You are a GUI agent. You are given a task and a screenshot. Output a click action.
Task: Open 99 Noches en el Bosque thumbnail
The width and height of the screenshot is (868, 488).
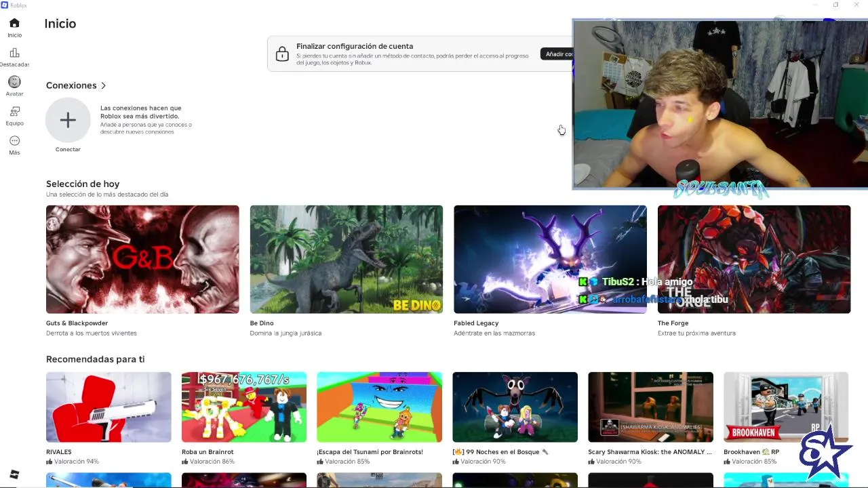tap(515, 407)
